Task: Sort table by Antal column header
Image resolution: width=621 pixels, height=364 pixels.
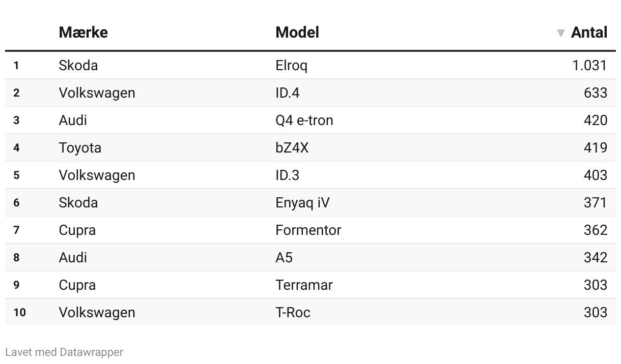Action: 589,33
